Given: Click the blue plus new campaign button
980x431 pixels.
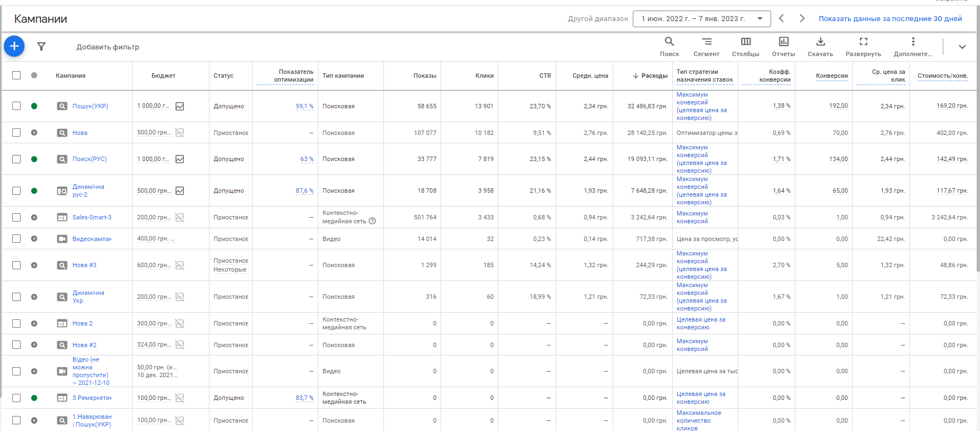Looking at the screenshot, I should pos(14,46).
